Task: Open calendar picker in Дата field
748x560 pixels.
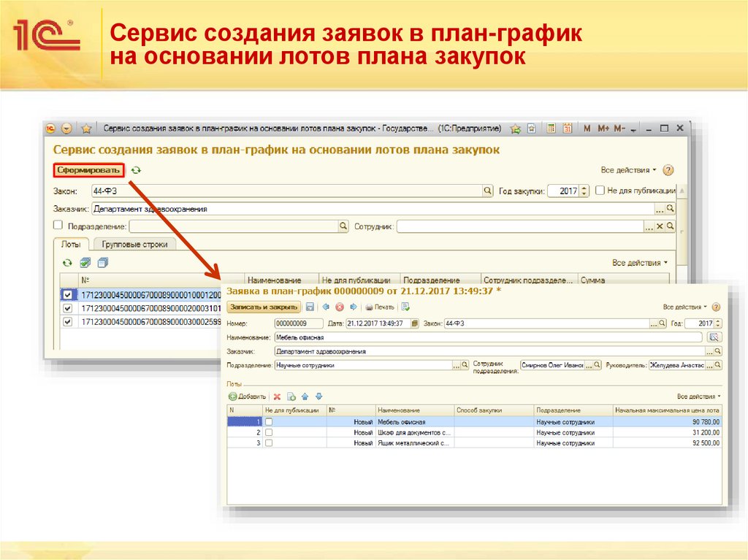Action: click(x=415, y=323)
